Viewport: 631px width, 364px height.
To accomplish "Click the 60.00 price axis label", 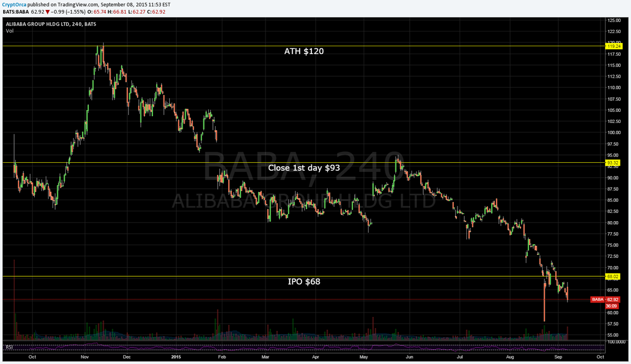I will [x=613, y=313].
